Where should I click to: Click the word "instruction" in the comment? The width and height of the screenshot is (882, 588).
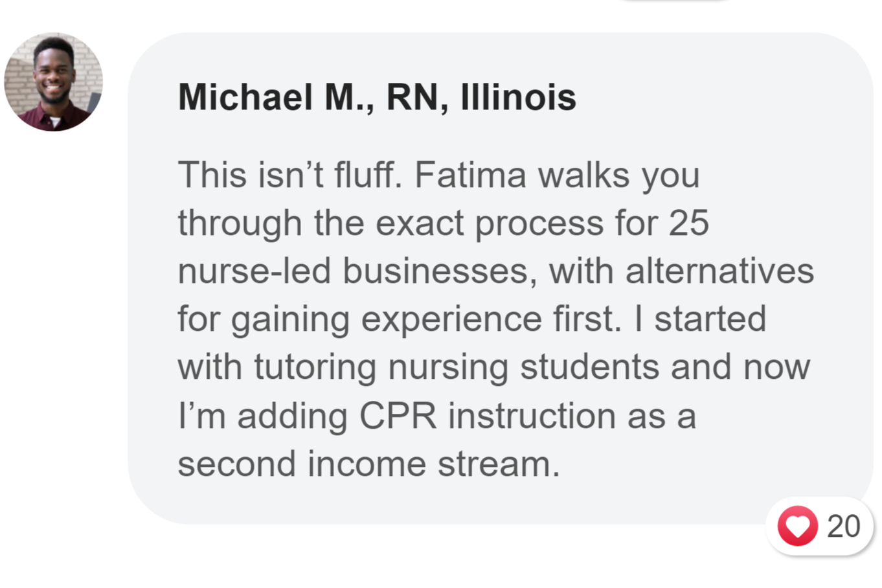pos(532,415)
